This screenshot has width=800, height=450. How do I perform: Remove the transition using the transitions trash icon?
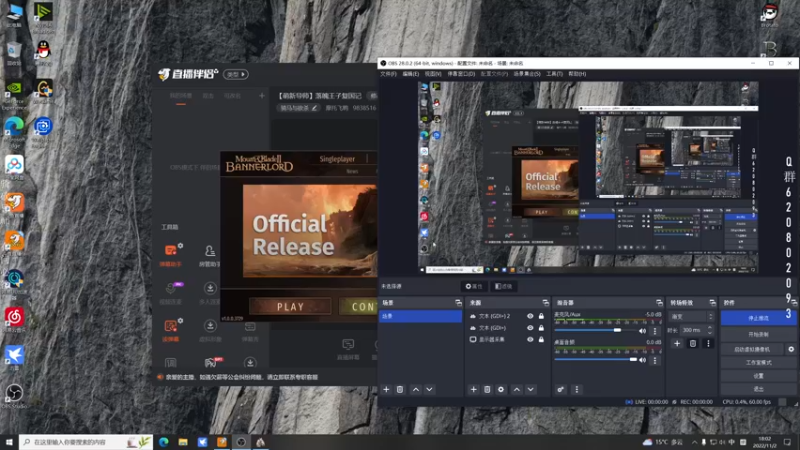(x=693, y=343)
